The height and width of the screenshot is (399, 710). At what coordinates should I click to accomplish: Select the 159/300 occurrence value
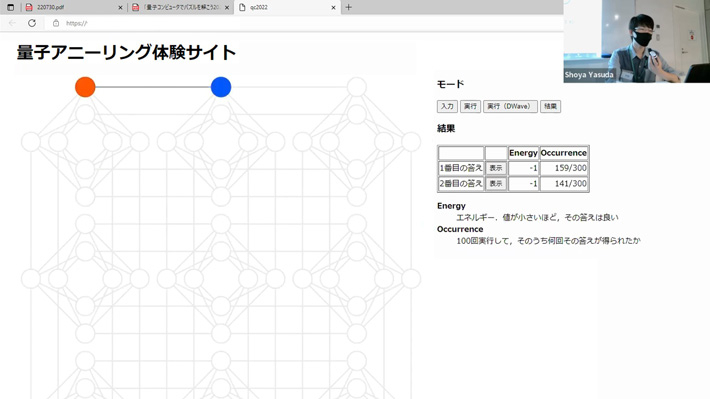pyautogui.click(x=571, y=168)
